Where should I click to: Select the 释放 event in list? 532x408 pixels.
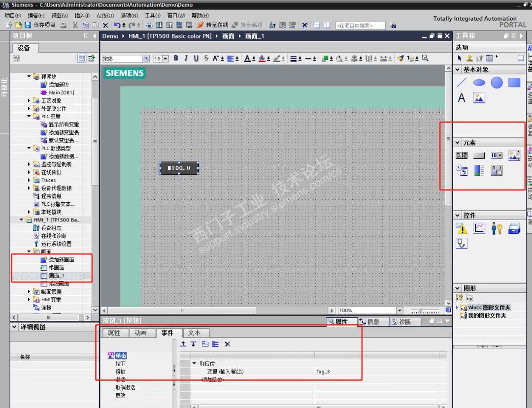(121, 372)
